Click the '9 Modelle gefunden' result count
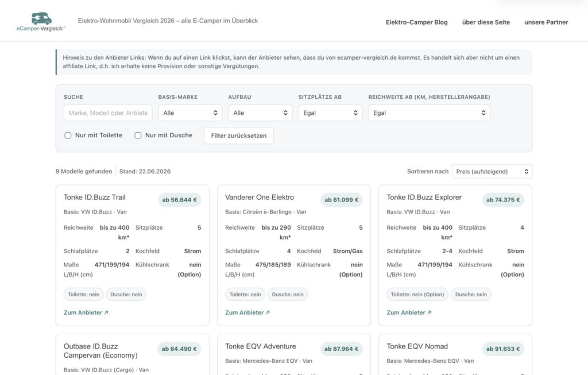 (x=84, y=171)
